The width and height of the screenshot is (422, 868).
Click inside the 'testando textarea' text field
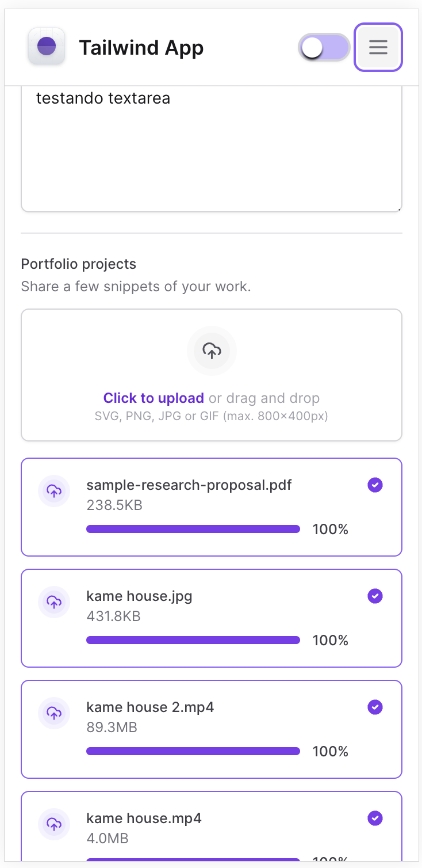[x=211, y=150]
